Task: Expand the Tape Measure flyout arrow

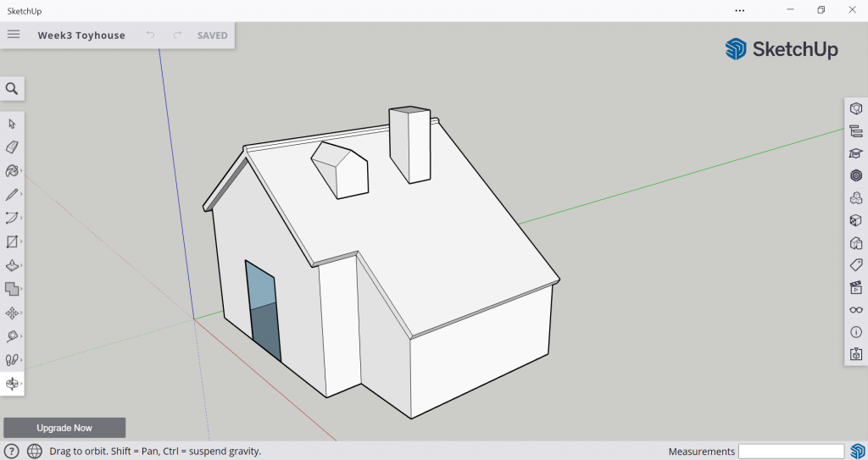Action: (x=21, y=336)
